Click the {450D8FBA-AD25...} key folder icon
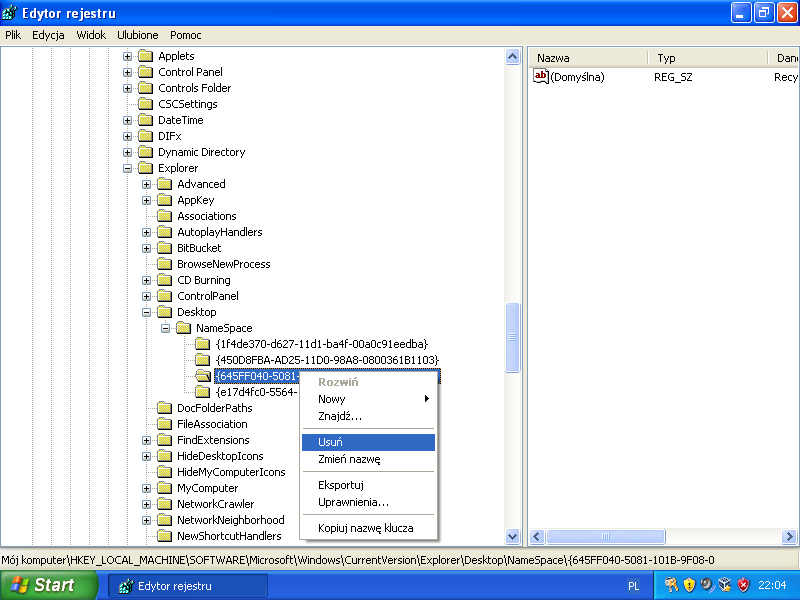 click(x=203, y=360)
